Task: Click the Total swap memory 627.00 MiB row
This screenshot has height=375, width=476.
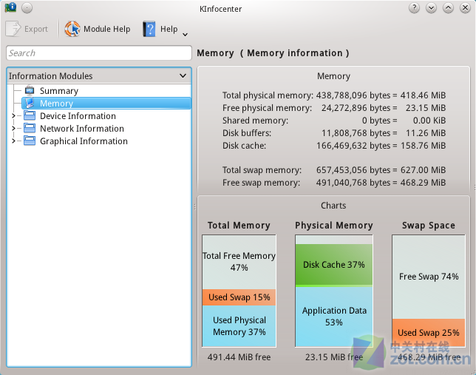Action: [334, 170]
